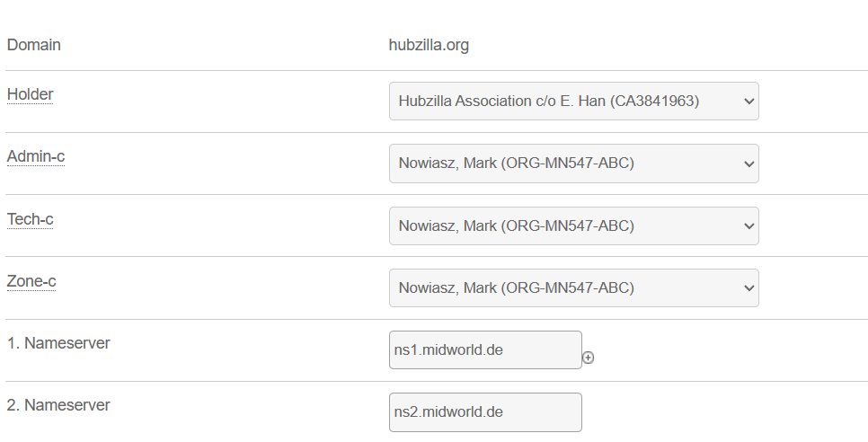Click the Holder field label
The height and width of the screenshot is (442, 868).
click(30, 94)
